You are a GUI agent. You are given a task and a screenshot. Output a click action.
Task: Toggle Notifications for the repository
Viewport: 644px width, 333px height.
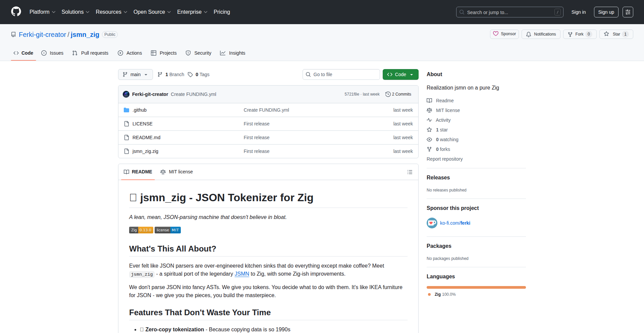[x=541, y=34]
